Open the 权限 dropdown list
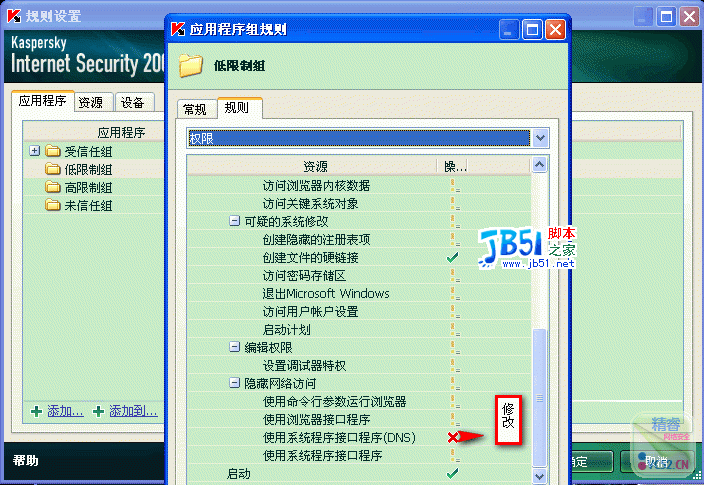 coord(540,138)
